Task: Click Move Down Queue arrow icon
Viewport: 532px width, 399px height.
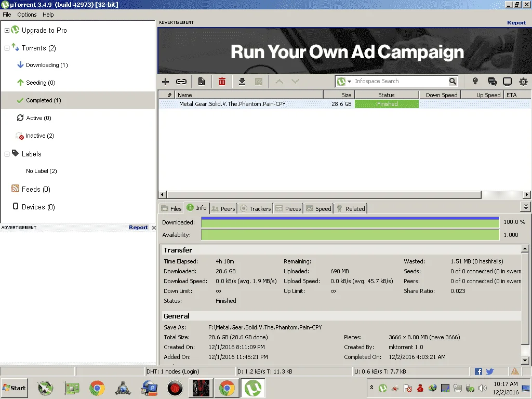Action: click(295, 82)
